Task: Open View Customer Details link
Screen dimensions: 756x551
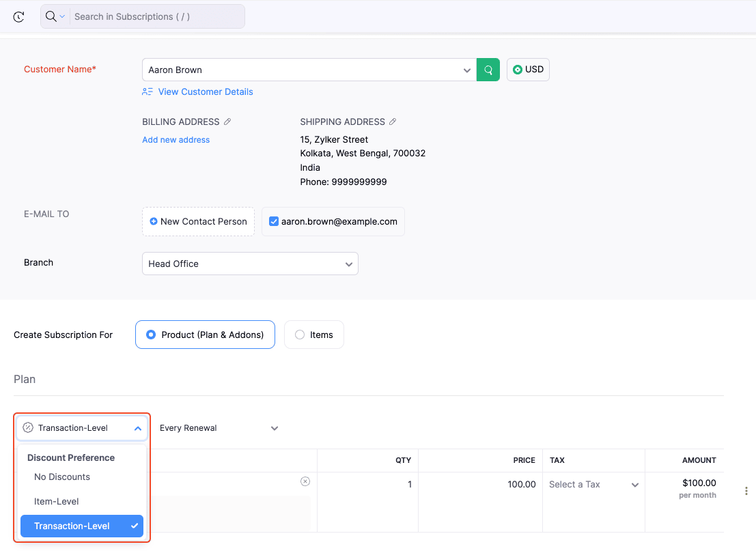Action: pos(206,91)
